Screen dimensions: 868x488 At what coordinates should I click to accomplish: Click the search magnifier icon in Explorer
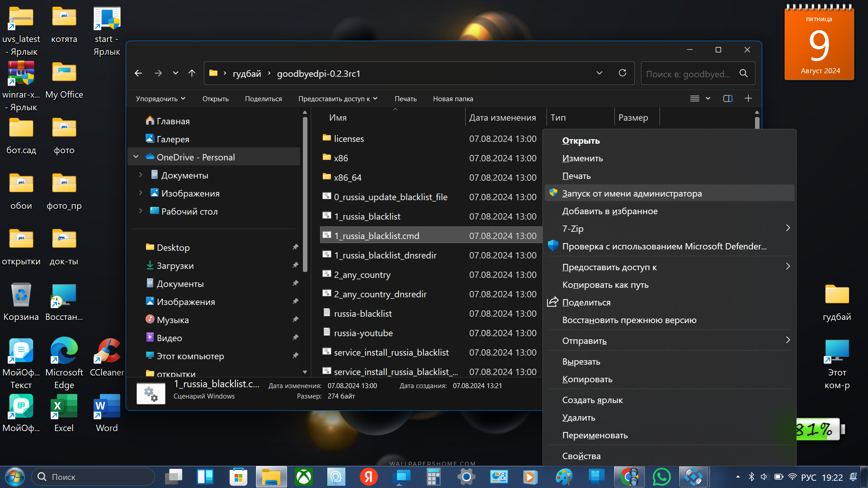(744, 73)
